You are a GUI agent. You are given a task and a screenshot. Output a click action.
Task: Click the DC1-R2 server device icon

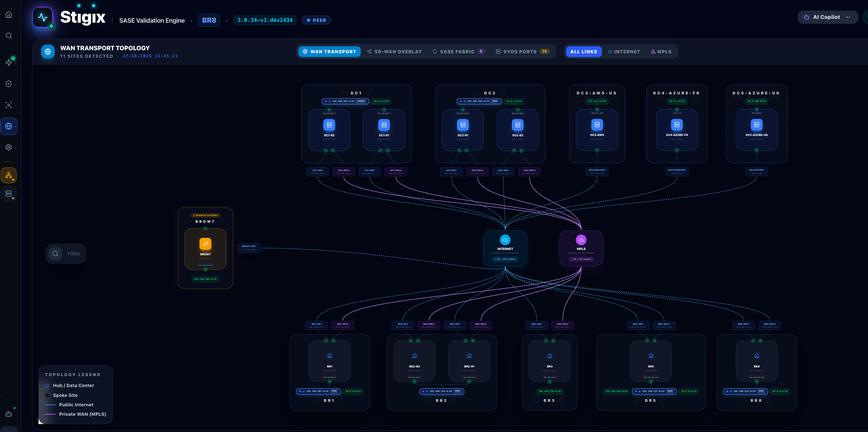(329, 125)
